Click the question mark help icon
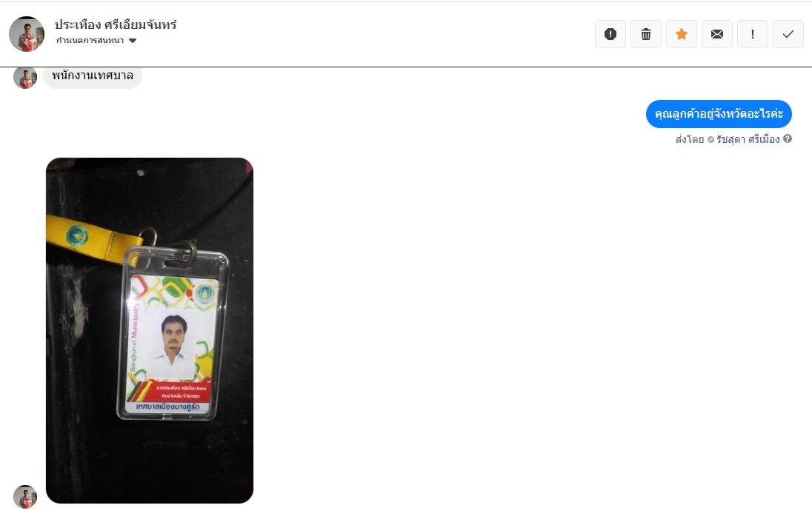This screenshot has height=525, width=812. [x=787, y=138]
